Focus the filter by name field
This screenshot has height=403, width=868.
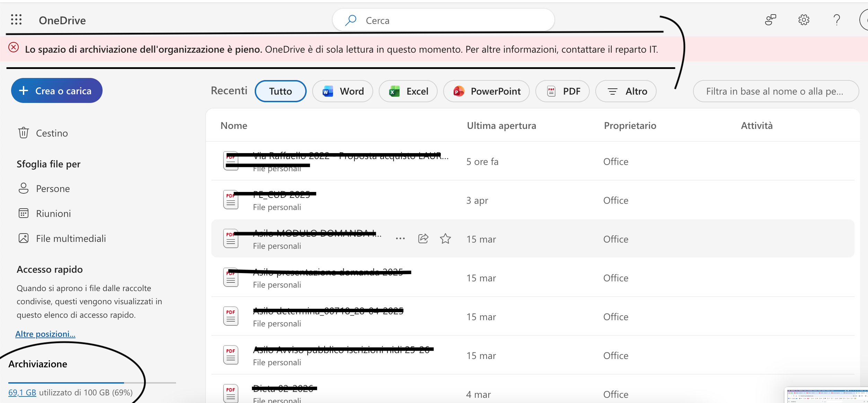click(776, 91)
